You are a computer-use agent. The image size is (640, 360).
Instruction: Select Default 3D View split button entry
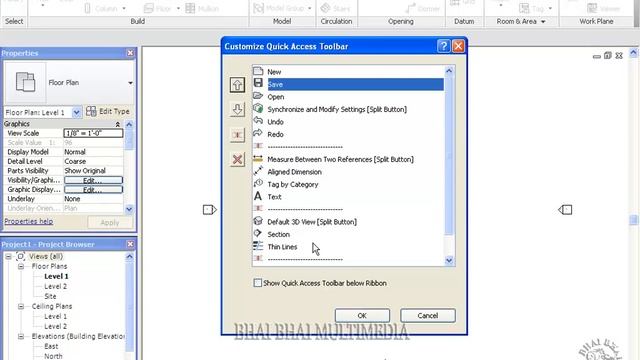[348, 222]
